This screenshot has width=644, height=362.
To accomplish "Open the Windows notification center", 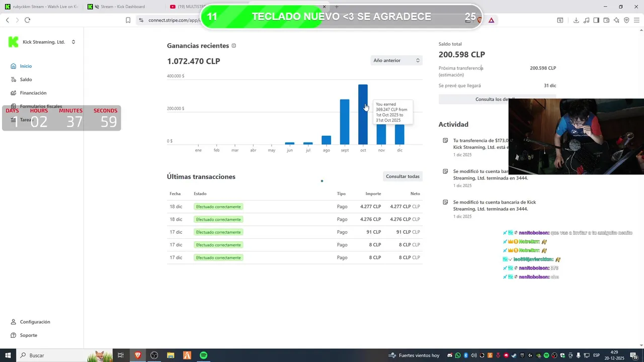I will (634, 355).
